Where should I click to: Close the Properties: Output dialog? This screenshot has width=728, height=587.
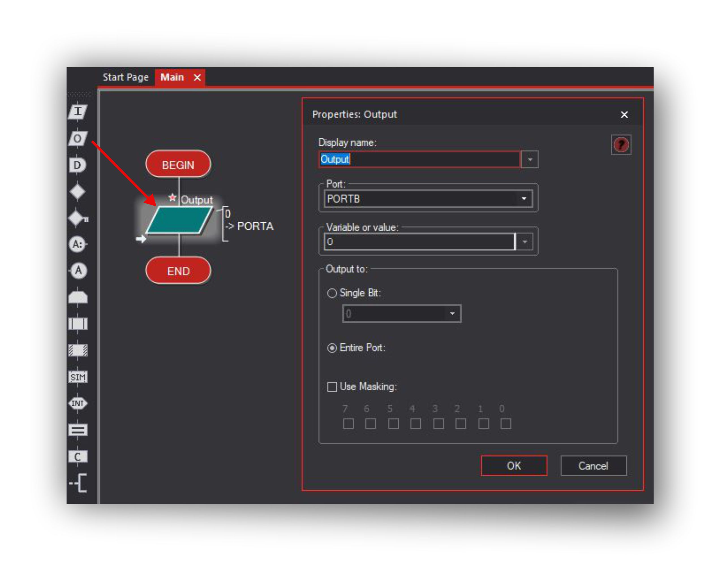click(624, 115)
